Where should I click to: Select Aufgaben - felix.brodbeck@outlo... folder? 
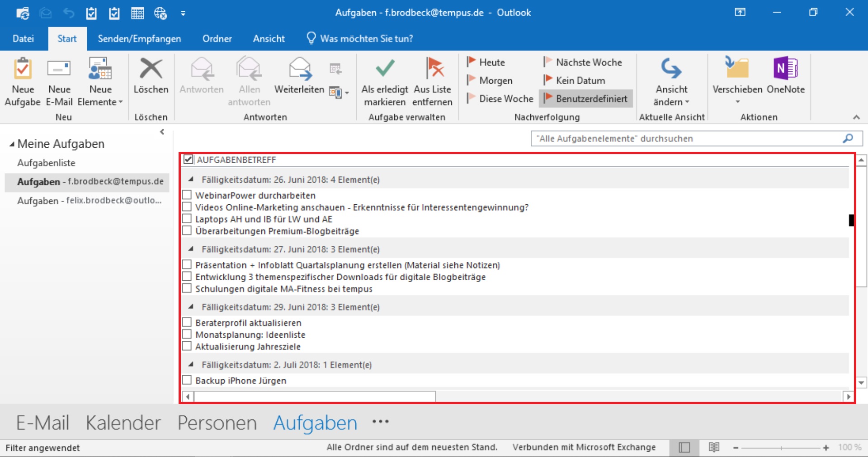click(90, 200)
